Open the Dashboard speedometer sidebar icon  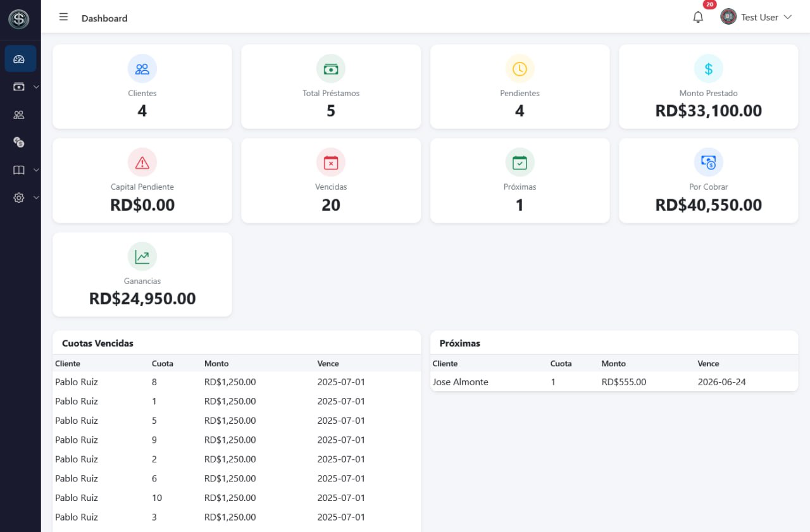[x=19, y=59]
